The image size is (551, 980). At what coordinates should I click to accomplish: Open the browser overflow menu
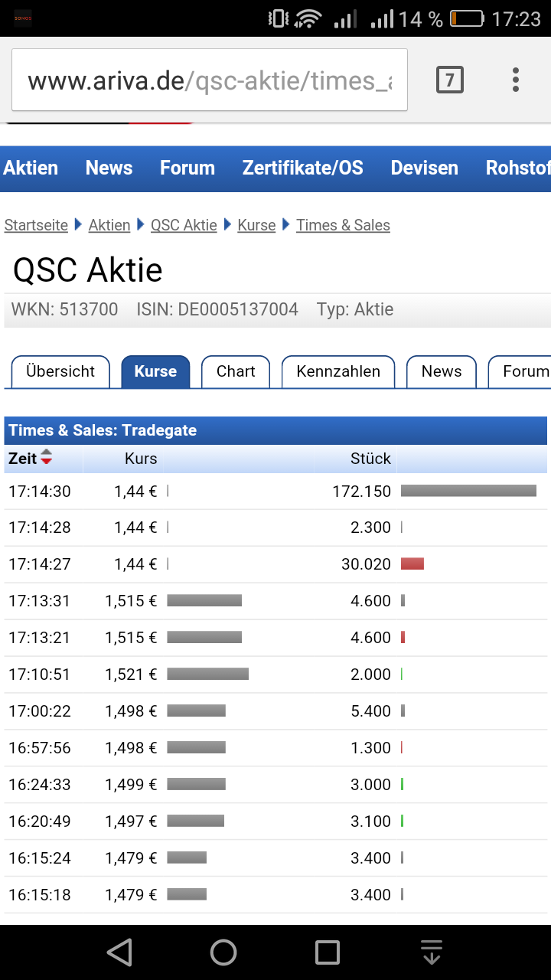[x=516, y=79]
